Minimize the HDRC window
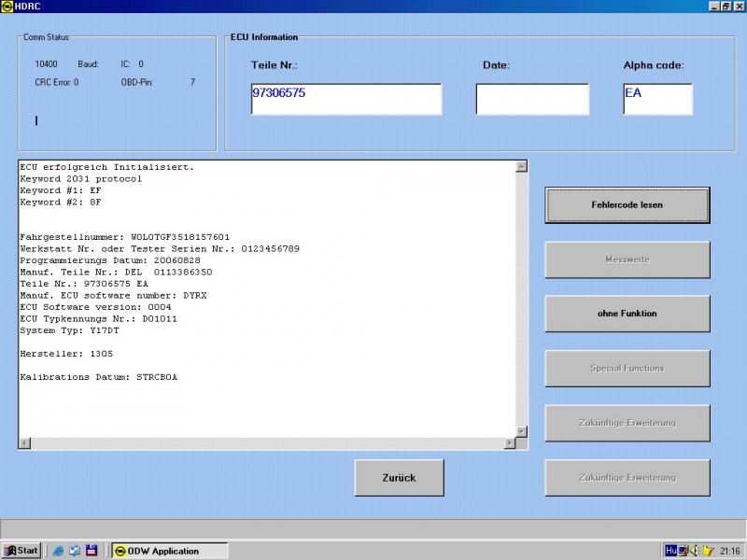747x560 pixels. tap(714, 7)
